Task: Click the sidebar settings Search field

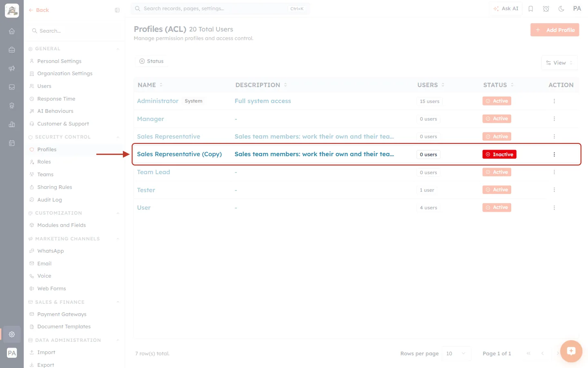Action: click(74, 31)
